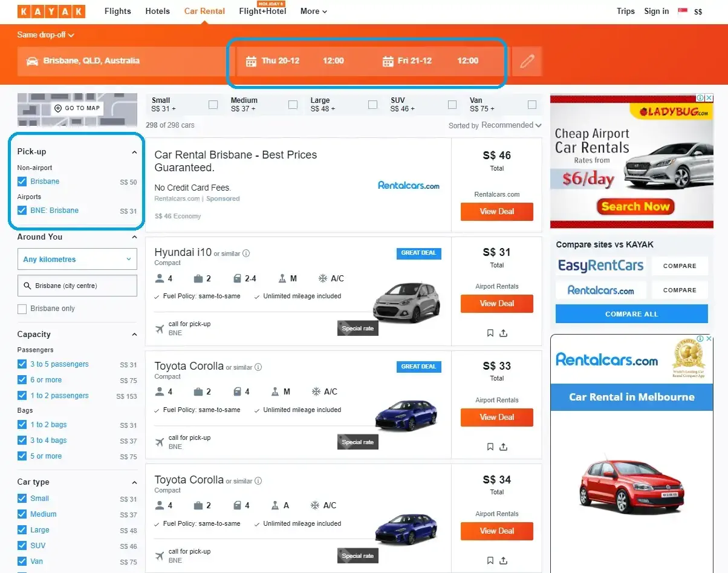Image resolution: width=728 pixels, height=573 pixels.
Task: Click the pick-up time 12:00 on Thu 20-12
Action: tap(333, 61)
